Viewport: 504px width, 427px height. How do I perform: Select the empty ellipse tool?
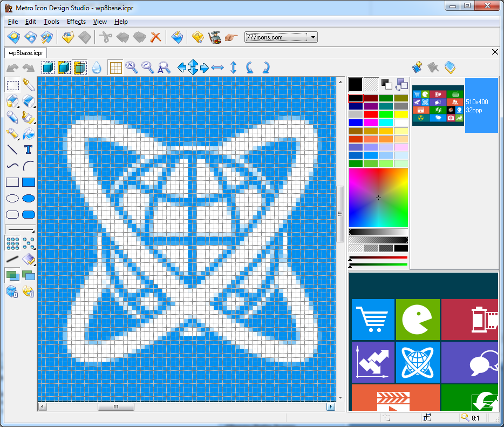click(x=12, y=199)
